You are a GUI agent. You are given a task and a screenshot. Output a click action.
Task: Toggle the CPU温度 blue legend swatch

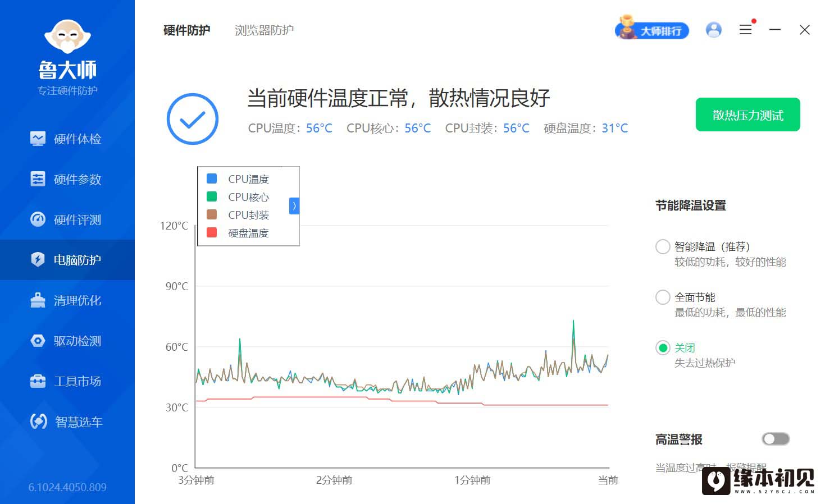(212, 178)
